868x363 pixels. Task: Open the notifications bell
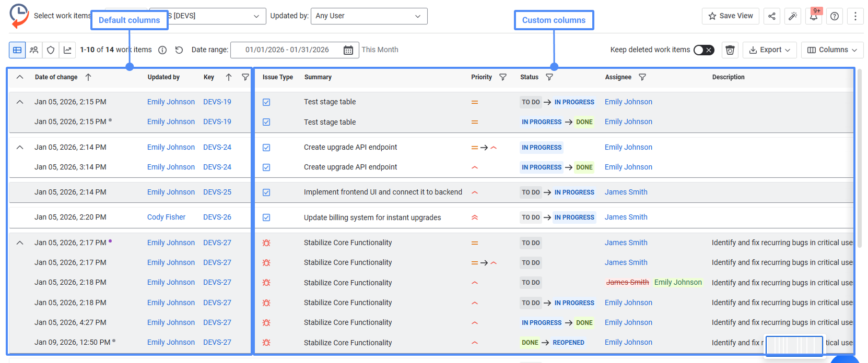(x=814, y=16)
